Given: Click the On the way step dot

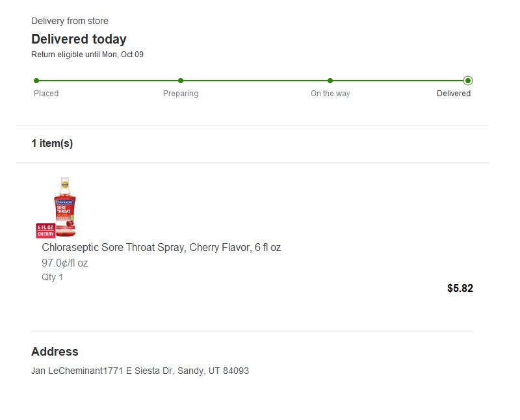Looking at the screenshot, I should coord(330,81).
